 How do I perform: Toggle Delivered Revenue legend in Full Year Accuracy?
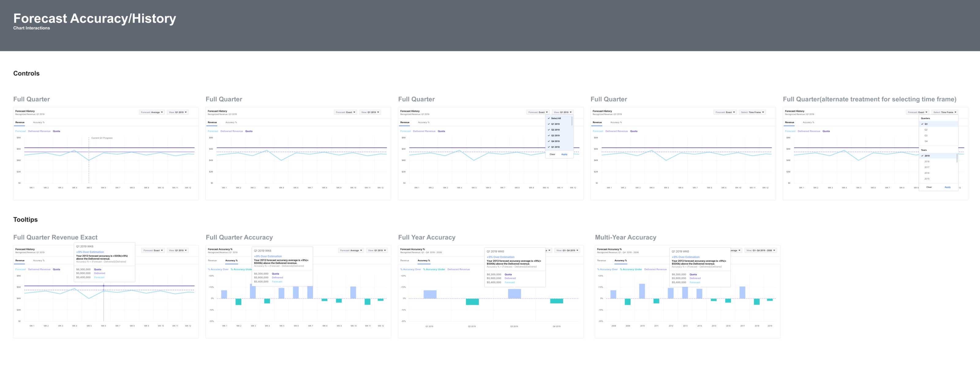tap(458, 269)
